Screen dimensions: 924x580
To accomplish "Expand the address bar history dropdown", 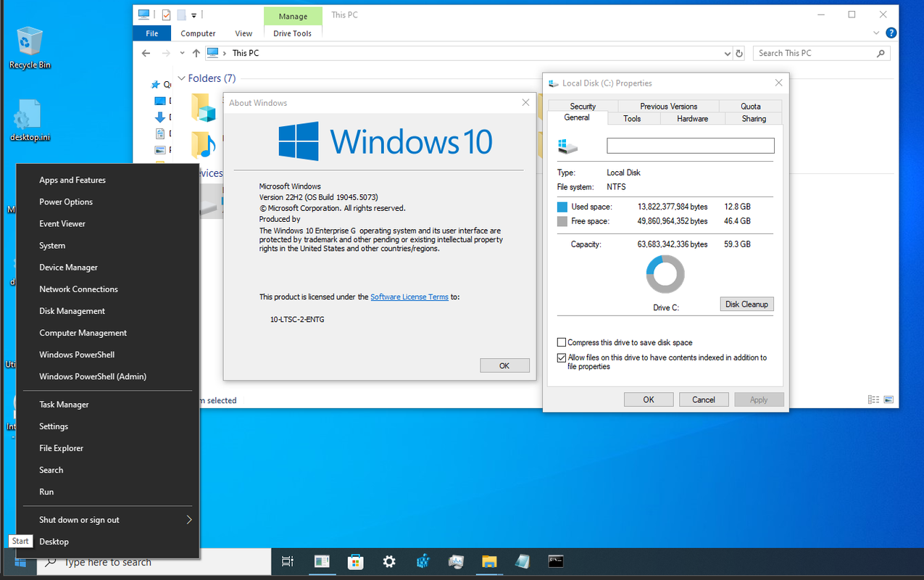I will pos(728,54).
